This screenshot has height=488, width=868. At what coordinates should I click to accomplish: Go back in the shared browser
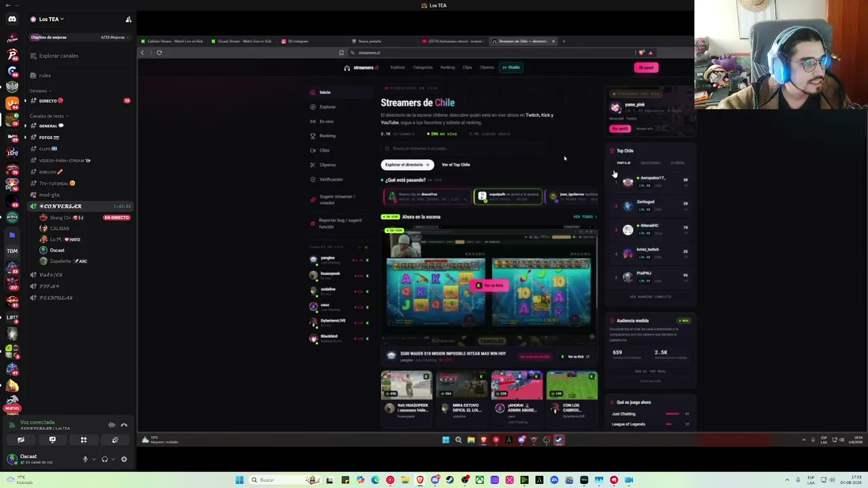(x=142, y=52)
